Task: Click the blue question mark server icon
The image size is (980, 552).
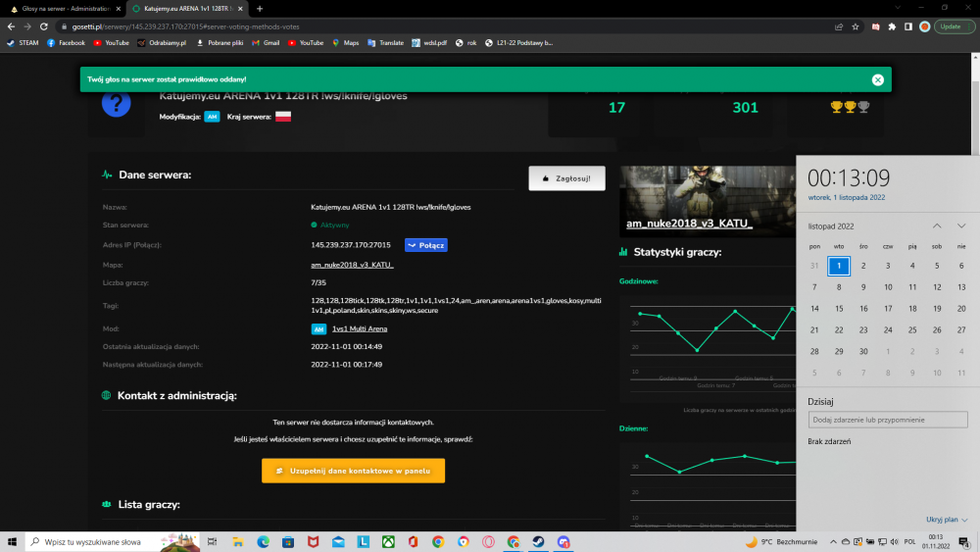Action: [117, 103]
